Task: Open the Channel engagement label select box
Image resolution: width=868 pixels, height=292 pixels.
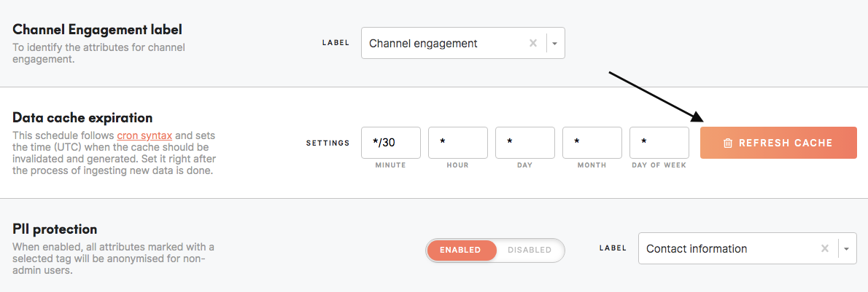Action: (x=462, y=43)
